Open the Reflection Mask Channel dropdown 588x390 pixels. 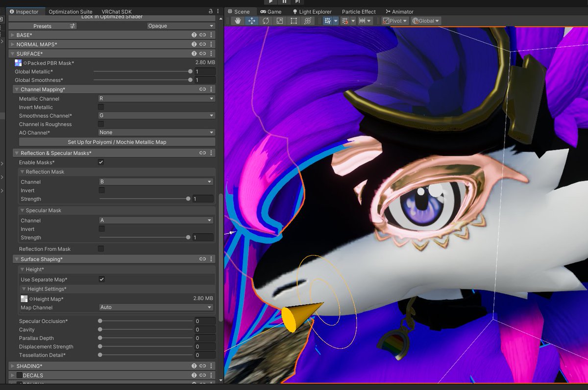[x=156, y=182]
